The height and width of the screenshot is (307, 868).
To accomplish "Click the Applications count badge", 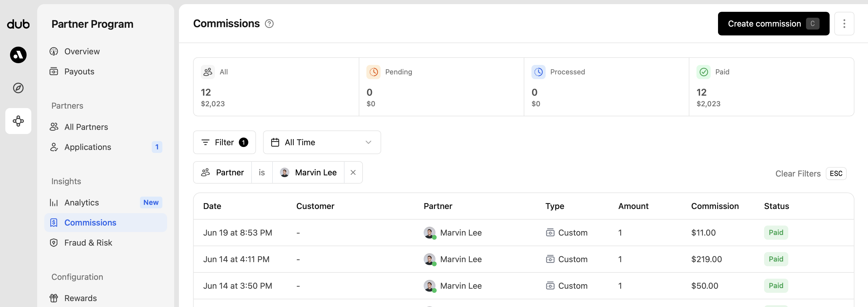I will click(157, 147).
